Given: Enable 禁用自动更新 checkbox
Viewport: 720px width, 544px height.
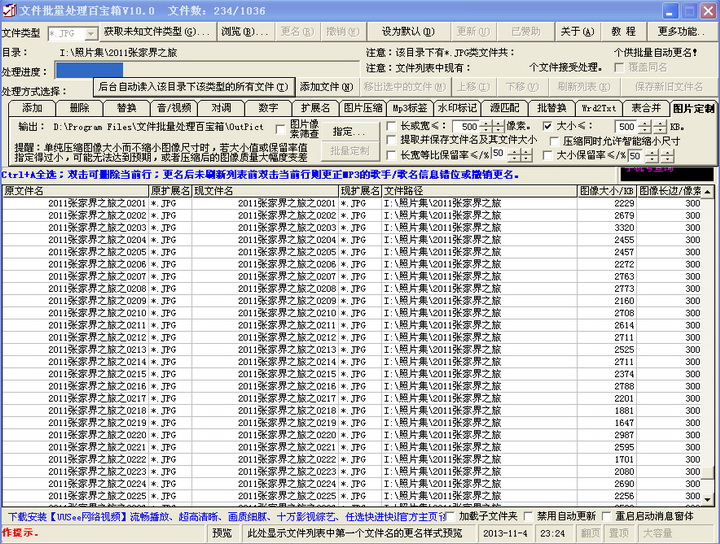Looking at the screenshot, I should 528,517.
